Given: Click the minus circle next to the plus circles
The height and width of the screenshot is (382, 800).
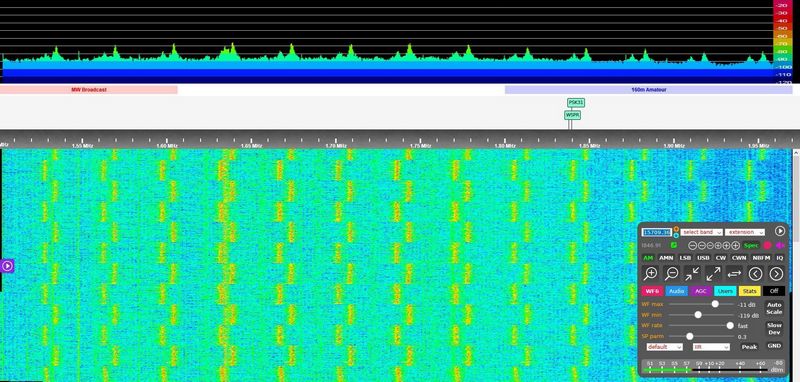Looking at the screenshot, I should point(710,246).
